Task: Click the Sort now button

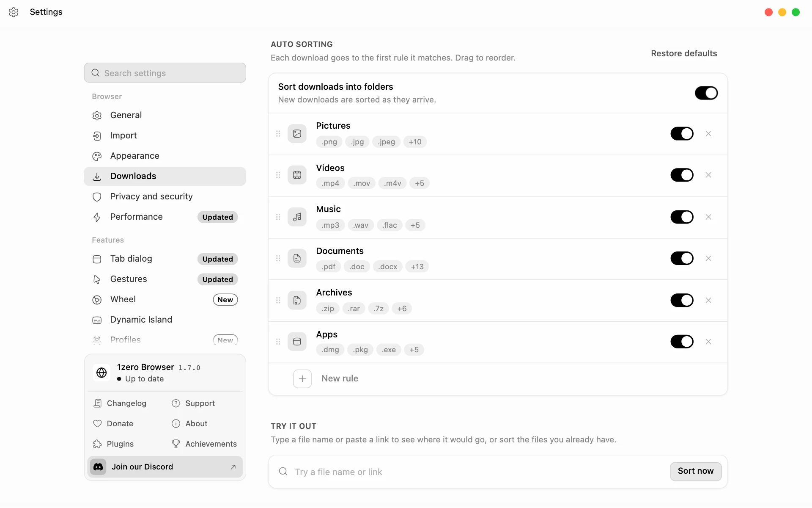Action: pyautogui.click(x=696, y=471)
